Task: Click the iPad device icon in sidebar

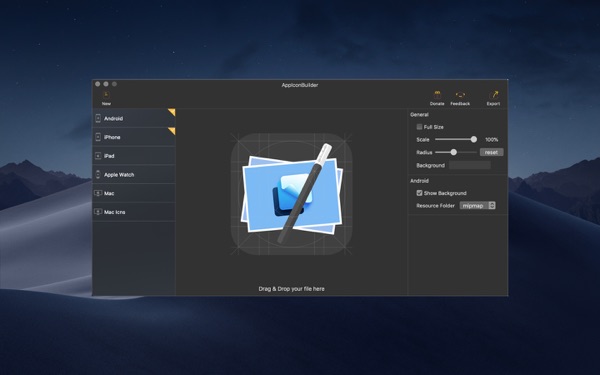Action: pyautogui.click(x=98, y=156)
